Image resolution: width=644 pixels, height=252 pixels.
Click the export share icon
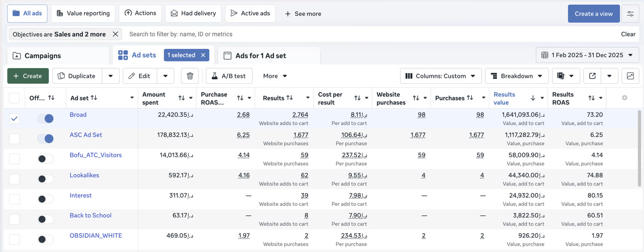pyautogui.click(x=592, y=76)
